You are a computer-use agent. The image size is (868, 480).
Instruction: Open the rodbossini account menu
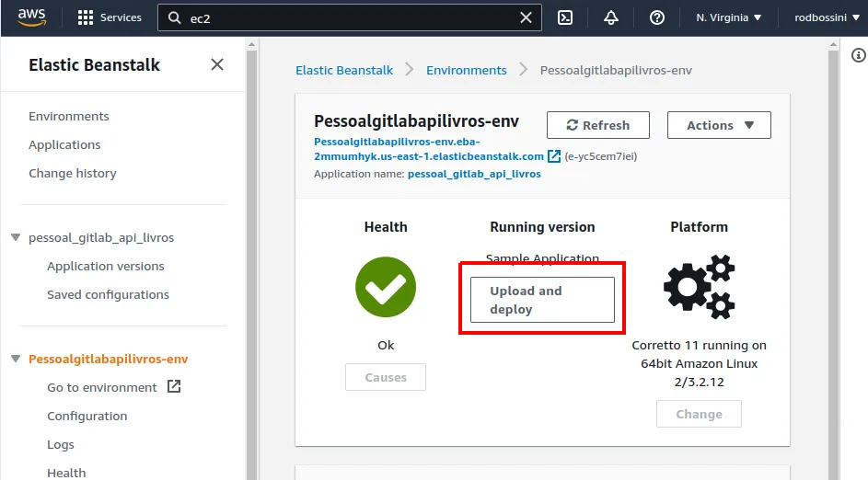827,17
